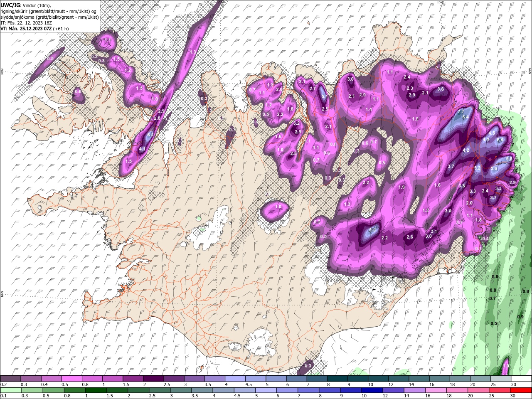Click the 0.2 legend label

click(3, 384)
